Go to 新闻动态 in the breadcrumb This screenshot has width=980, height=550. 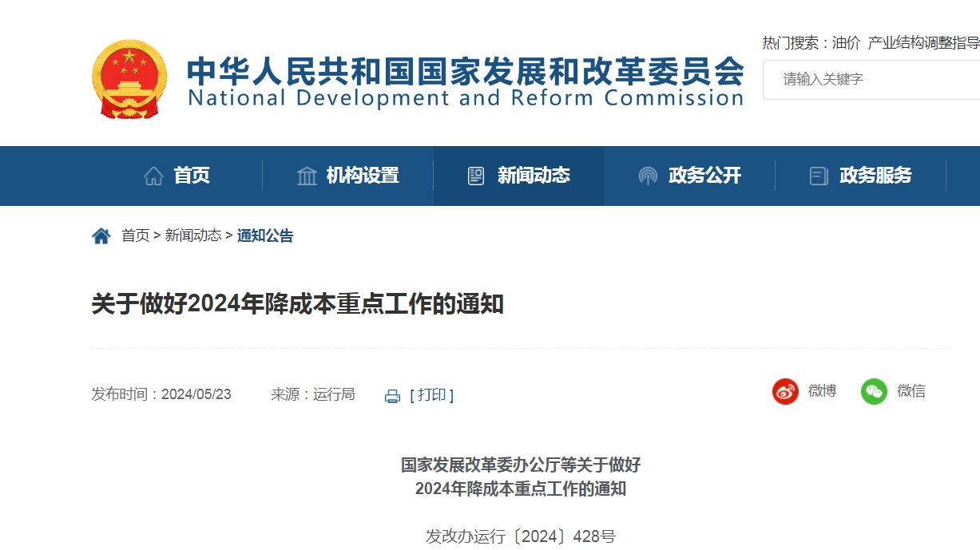[193, 235]
